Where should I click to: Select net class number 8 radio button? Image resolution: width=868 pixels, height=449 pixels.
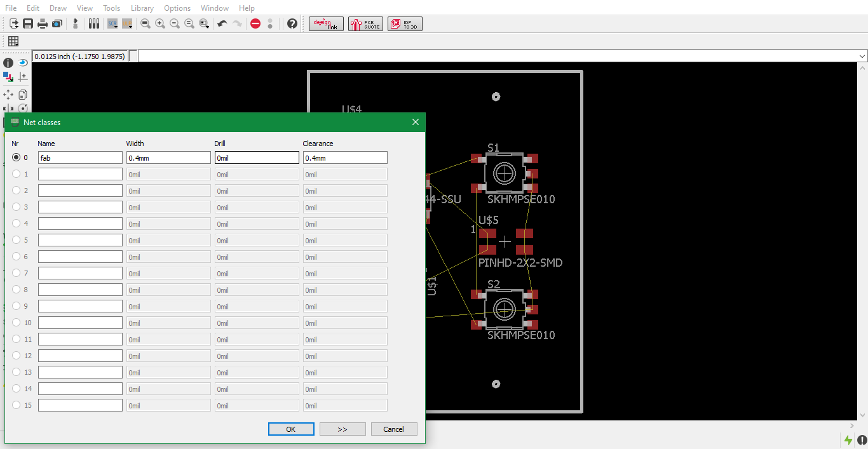16,290
